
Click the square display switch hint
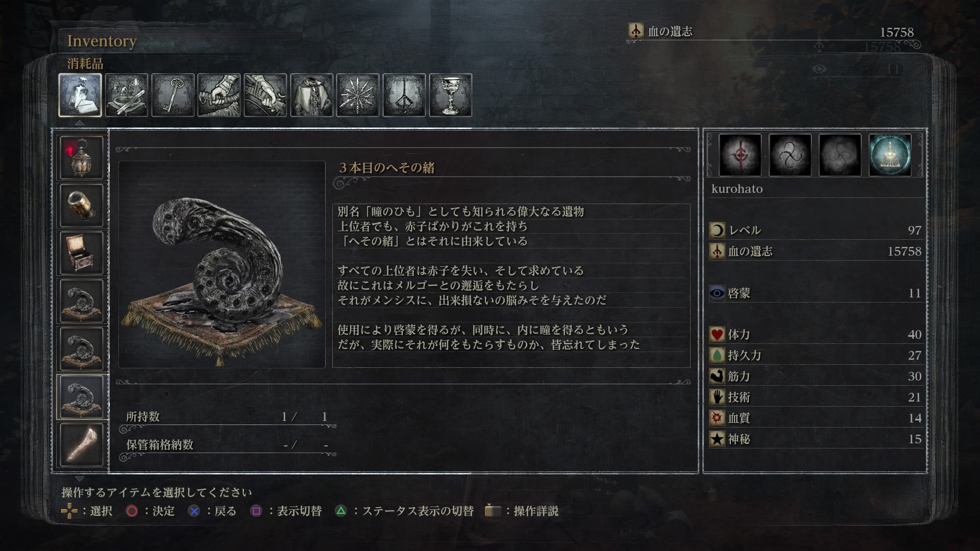point(286,511)
